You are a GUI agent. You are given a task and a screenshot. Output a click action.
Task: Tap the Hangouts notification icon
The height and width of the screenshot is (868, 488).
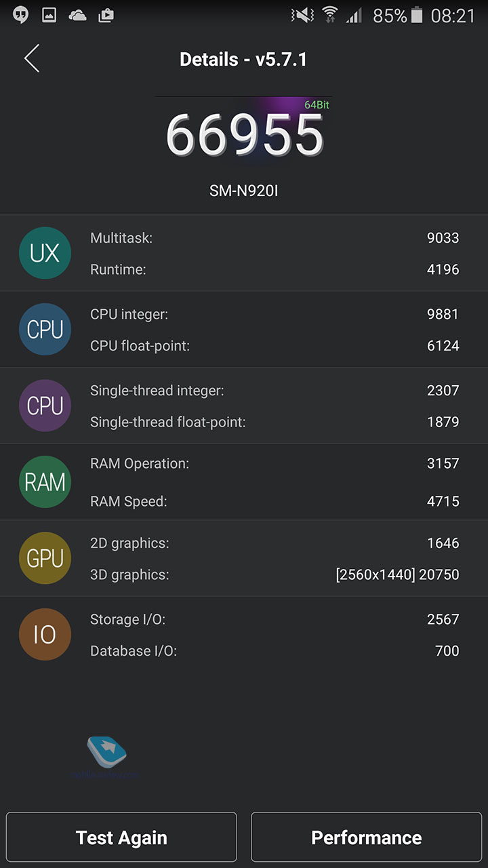point(20,15)
